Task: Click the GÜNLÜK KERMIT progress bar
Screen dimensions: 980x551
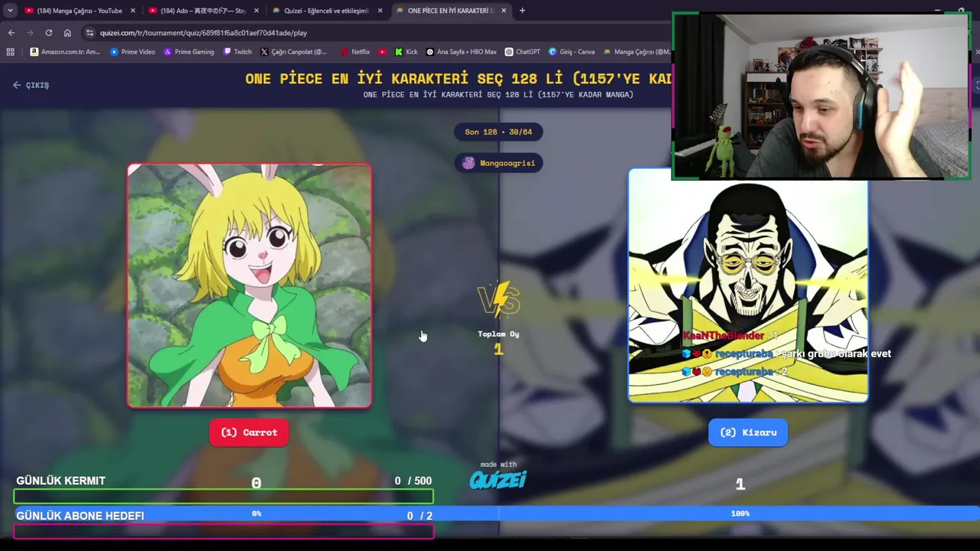Action: pos(224,497)
